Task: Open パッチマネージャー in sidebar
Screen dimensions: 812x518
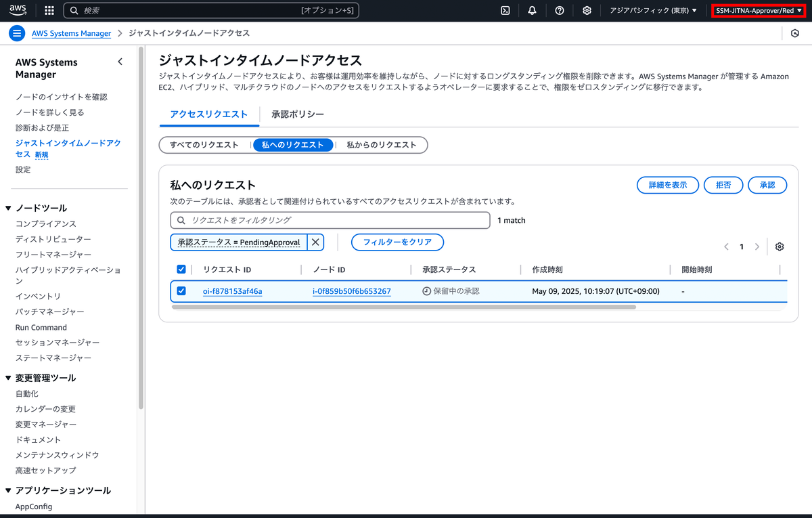Action: point(50,311)
